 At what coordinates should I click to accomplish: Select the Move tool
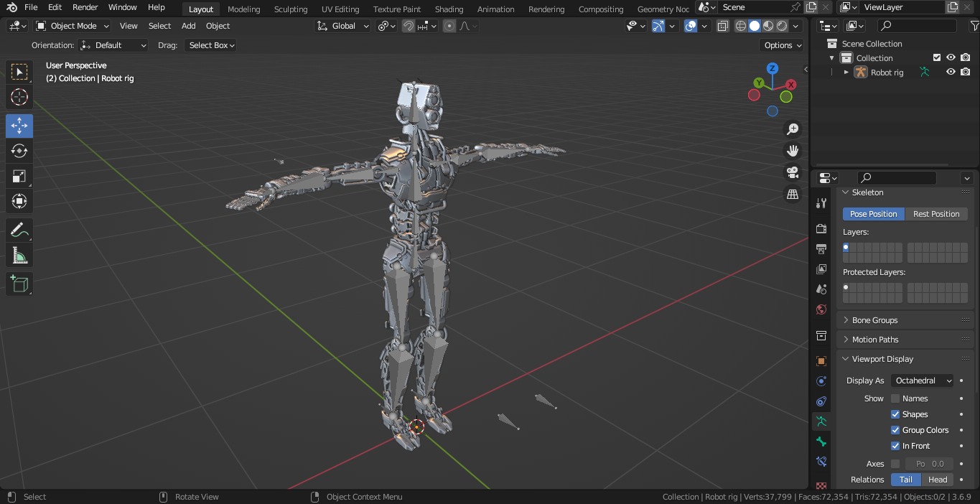coord(19,126)
